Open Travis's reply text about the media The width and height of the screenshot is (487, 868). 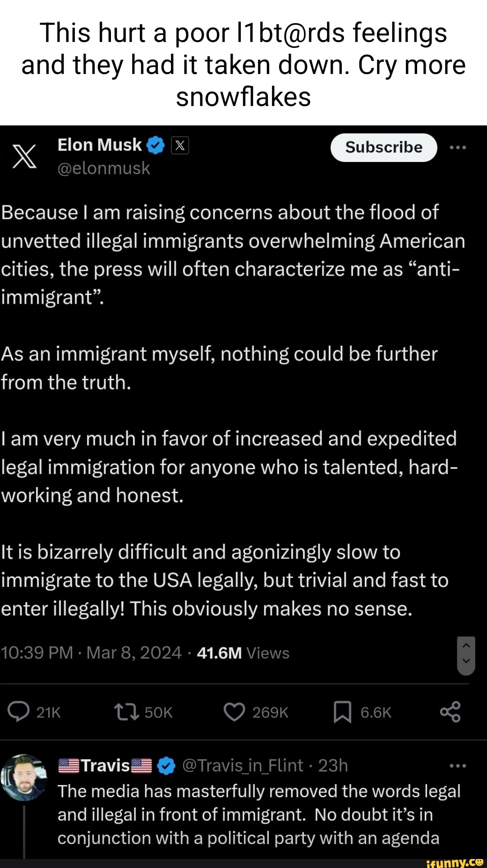259,814
